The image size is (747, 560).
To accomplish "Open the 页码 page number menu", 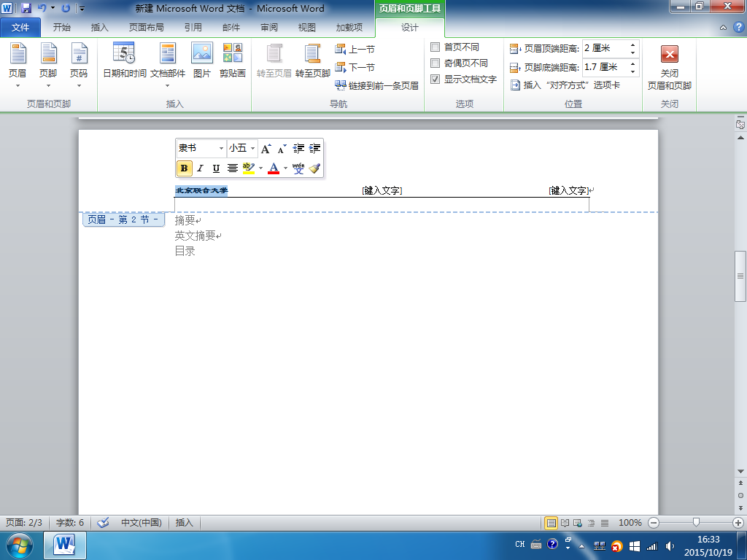I will (x=79, y=66).
